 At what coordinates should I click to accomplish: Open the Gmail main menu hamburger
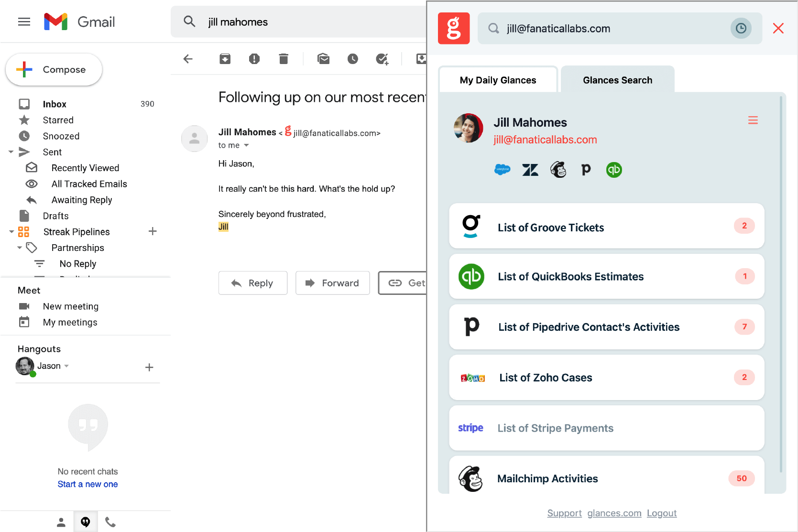[24, 22]
